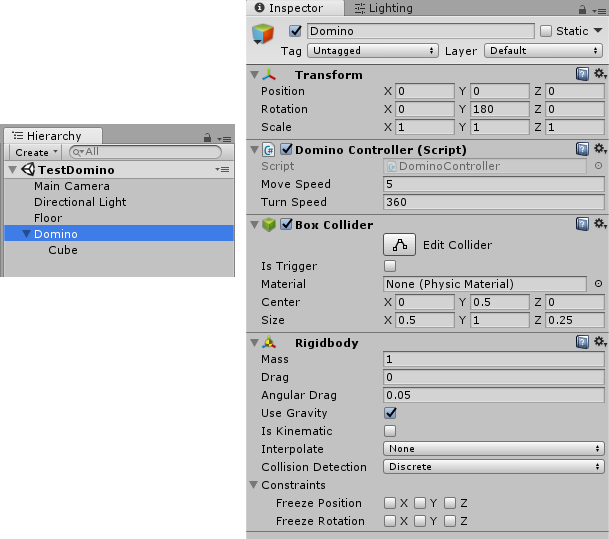Image resolution: width=609 pixels, height=539 pixels.
Task: Open the Interpolate dropdown
Action: [x=494, y=449]
